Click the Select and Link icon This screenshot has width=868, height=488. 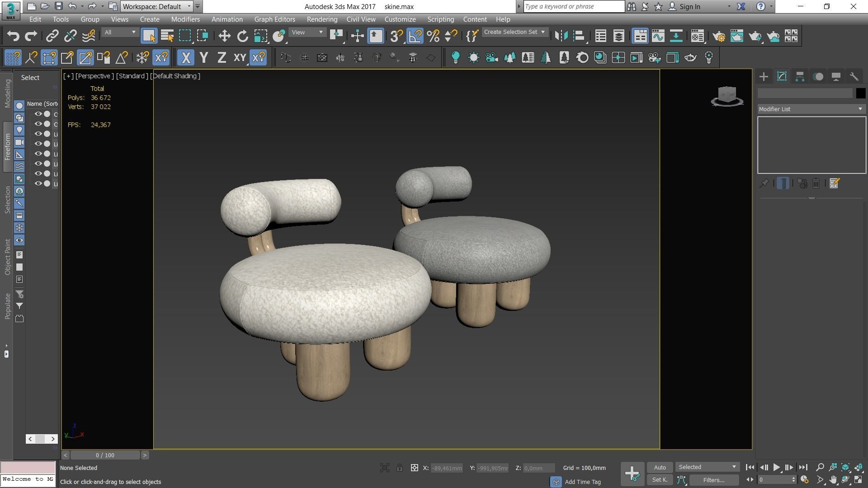(x=52, y=36)
